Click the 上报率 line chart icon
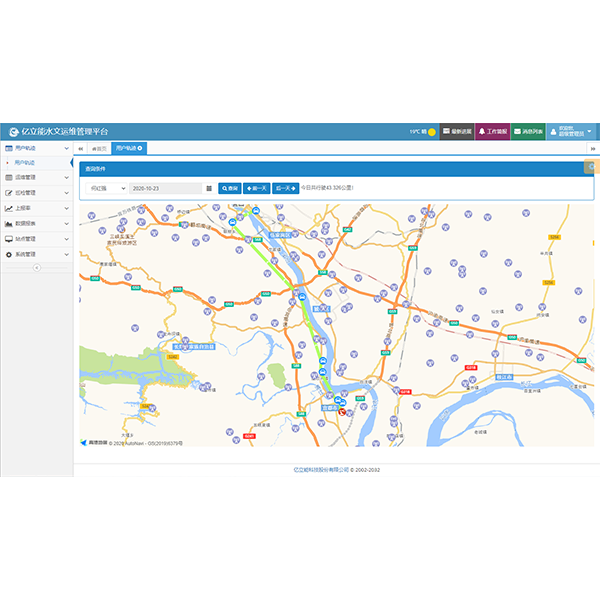The image size is (600, 600). [8, 208]
